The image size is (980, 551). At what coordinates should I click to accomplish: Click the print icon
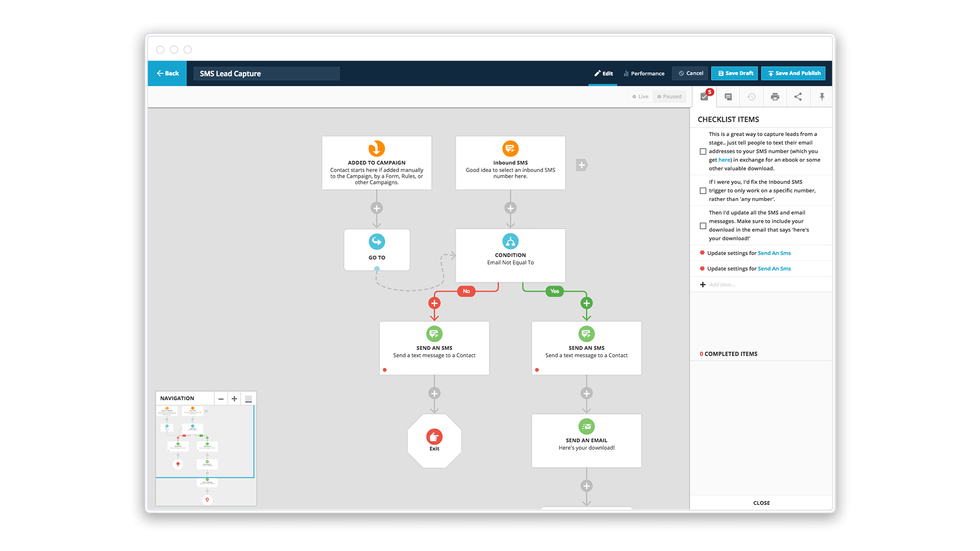pos(775,97)
